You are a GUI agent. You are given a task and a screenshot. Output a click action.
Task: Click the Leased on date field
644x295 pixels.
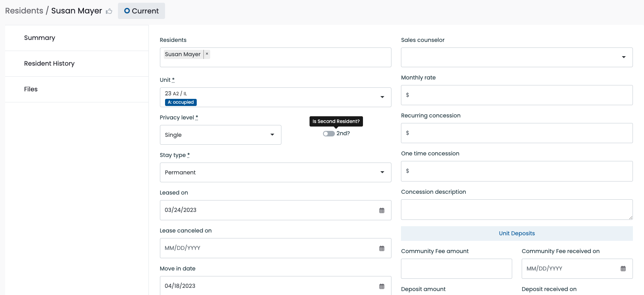click(x=275, y=210)
